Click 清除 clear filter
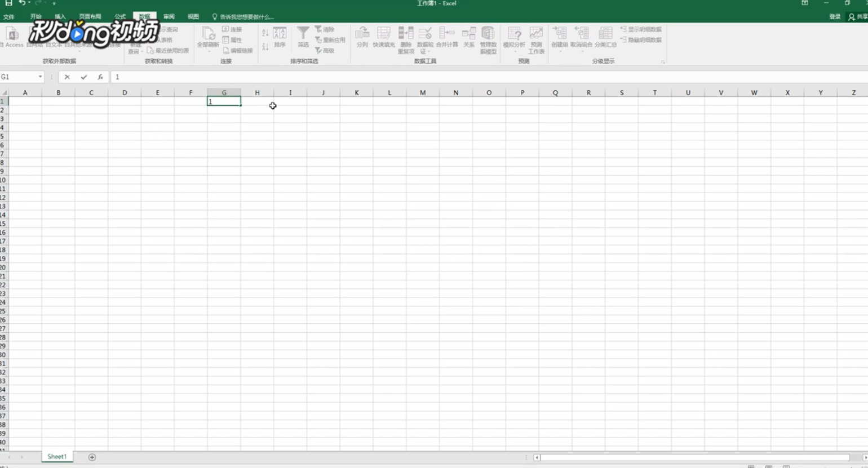This screenshot has width=868, height=468. [325, 29]
